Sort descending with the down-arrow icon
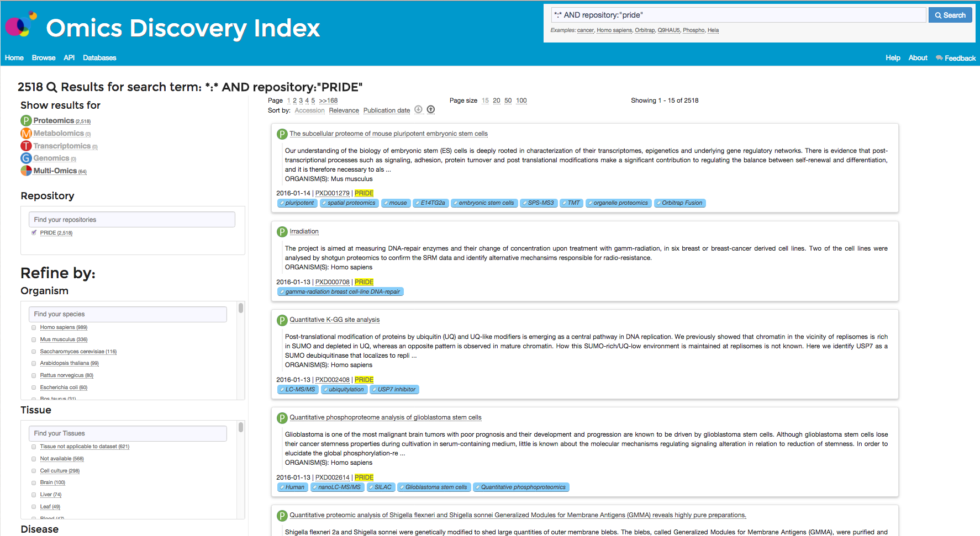980x536 pixels. (x=419, y=109)
